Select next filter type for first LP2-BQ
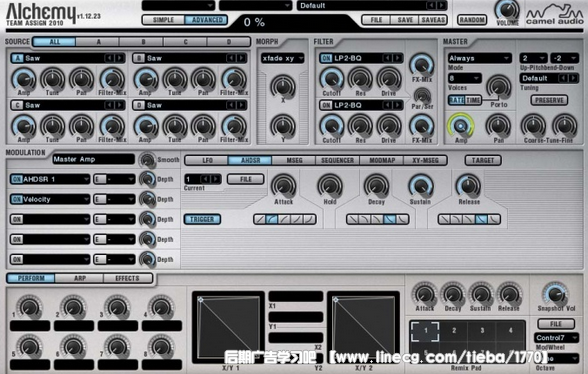 [398, 58]
